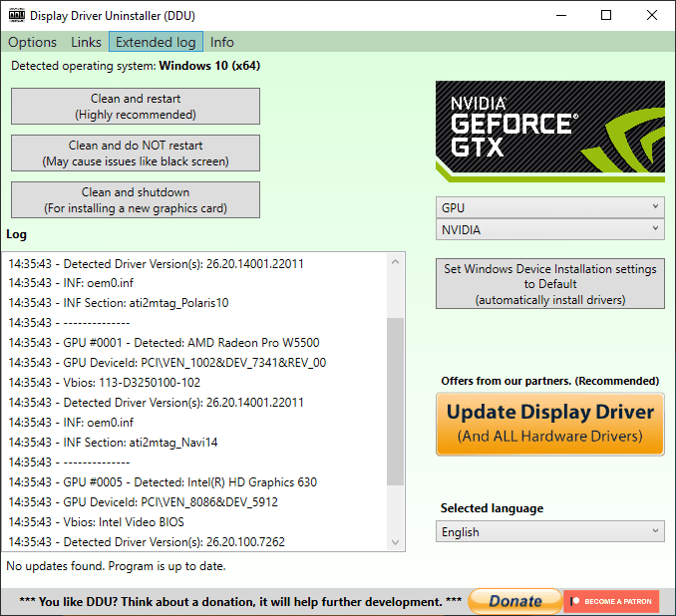
Task: Select log line 'Detected: Intel(R) HD Graphics 630'
Action: tap(163, 482)
